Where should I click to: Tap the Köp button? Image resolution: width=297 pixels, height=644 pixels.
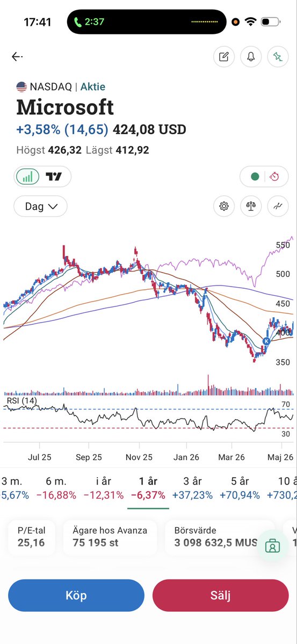click(x=76, y=595)
